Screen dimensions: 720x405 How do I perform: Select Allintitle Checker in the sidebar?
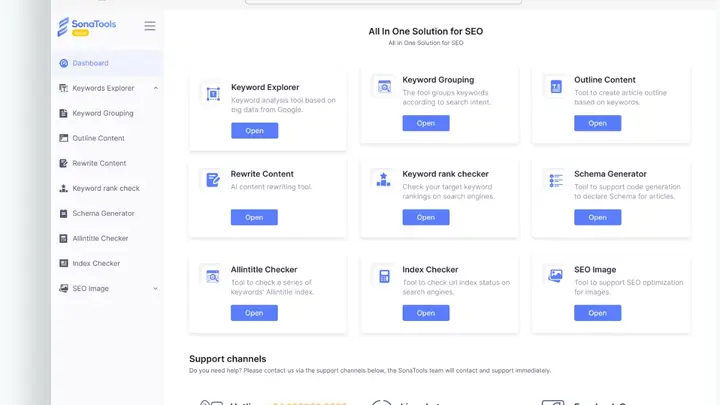point(100,238)
